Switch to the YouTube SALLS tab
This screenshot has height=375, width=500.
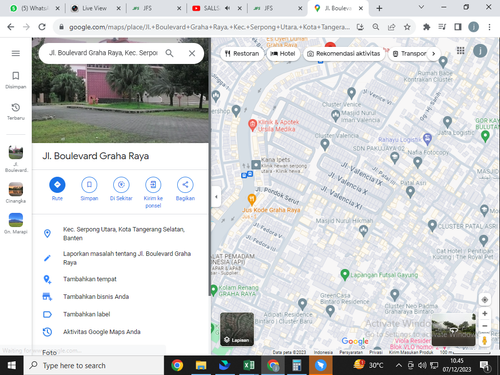coord(217,8)
